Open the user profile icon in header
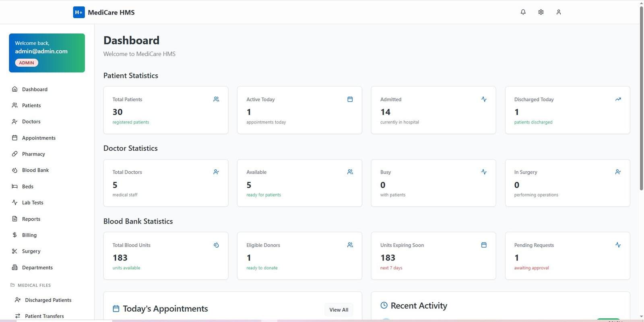 pos(559,12)
